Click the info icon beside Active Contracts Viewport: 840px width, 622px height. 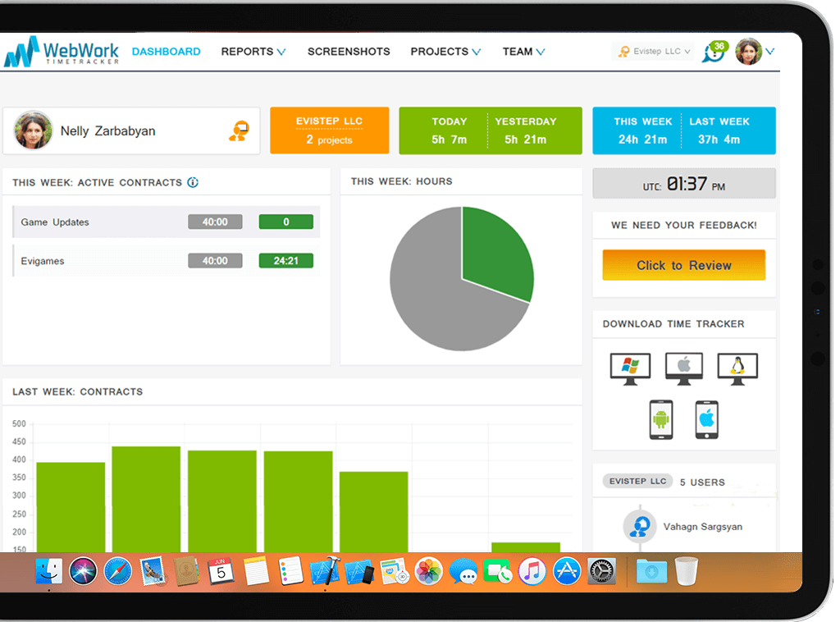tap(193, 183)
